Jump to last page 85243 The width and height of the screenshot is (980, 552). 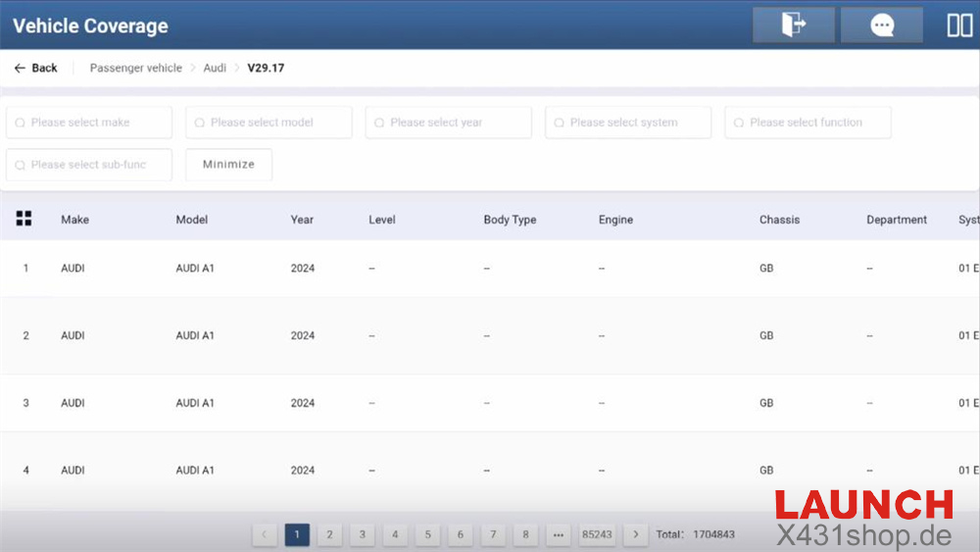pyautogui.click(x=597, y=534)
